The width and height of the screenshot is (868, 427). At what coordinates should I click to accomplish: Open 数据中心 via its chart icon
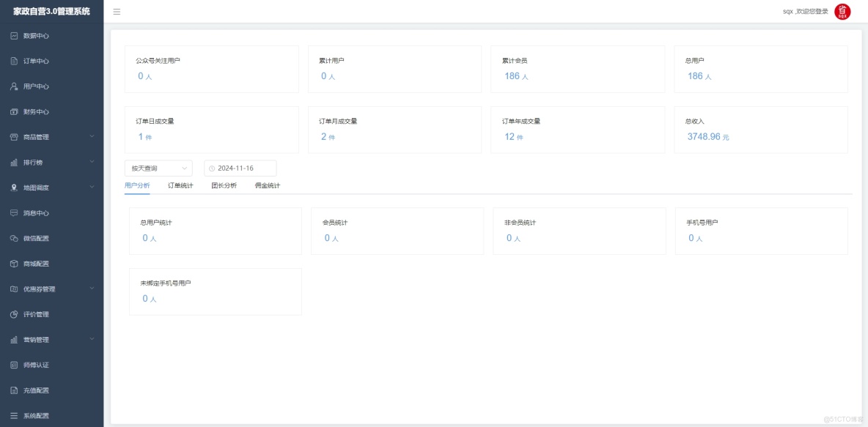(15, 36)
